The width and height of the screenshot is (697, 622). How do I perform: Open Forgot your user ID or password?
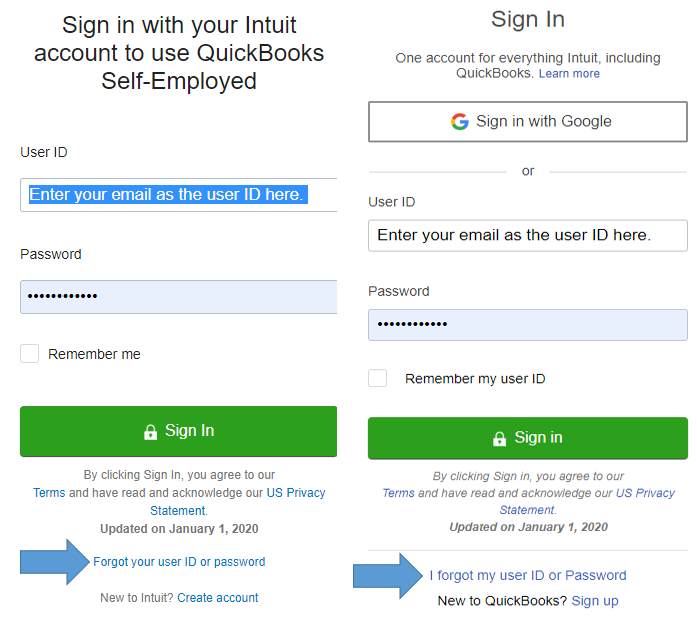coord(179,562)
